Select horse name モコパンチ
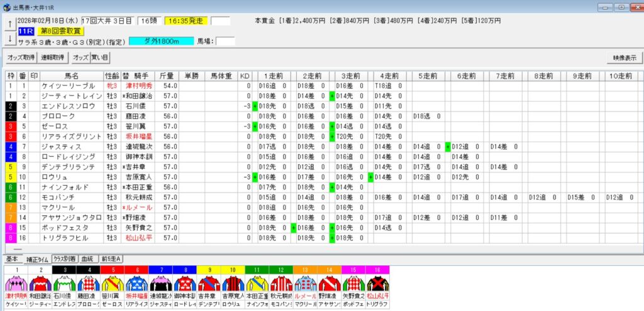 coord(60,198)
